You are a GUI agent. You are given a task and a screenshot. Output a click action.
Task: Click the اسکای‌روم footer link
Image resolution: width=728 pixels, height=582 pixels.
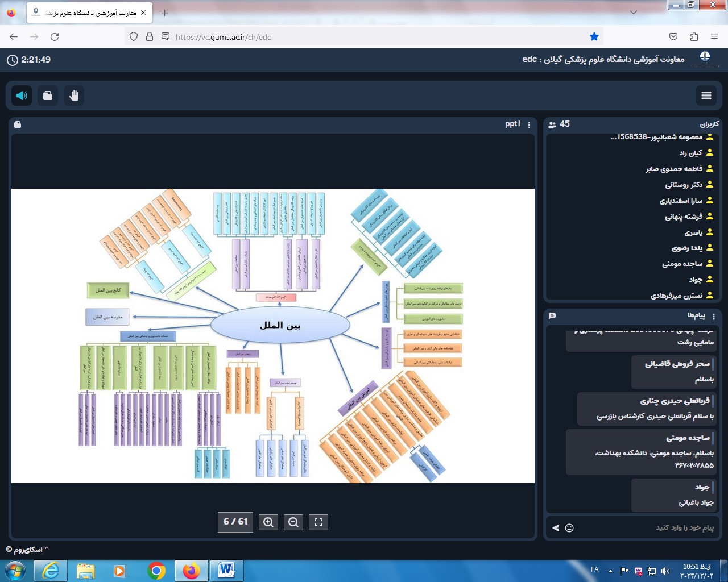(27, 550)
